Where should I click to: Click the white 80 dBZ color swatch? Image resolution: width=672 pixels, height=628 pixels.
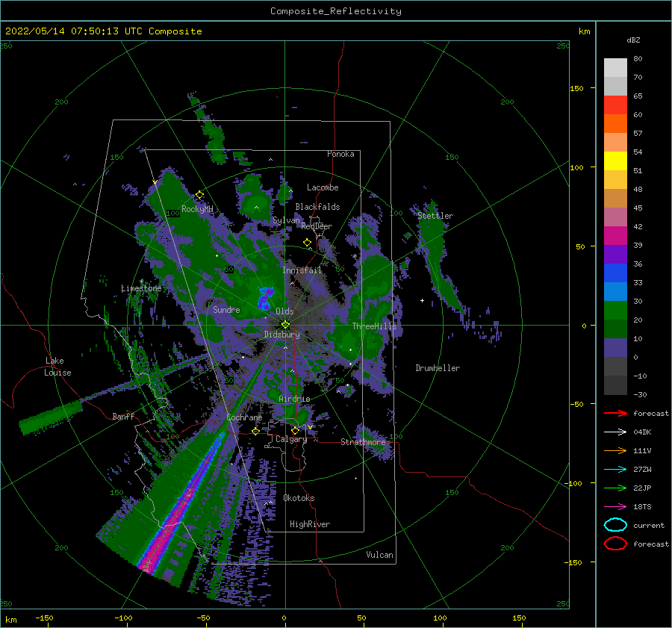coord(615,67)
